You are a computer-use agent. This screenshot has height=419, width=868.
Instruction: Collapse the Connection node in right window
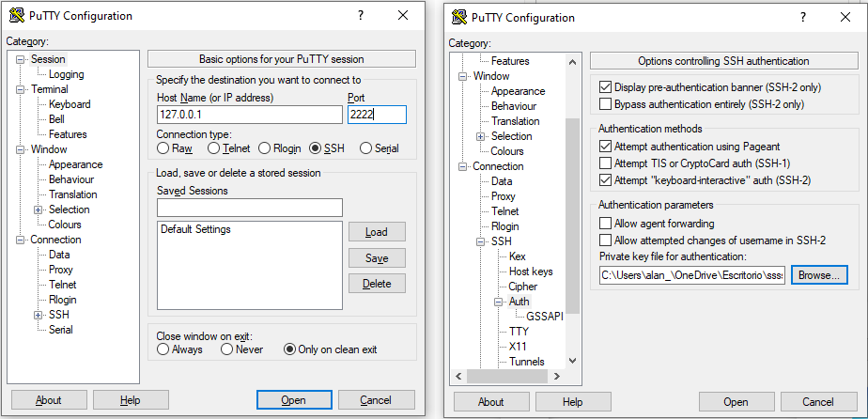463,166
